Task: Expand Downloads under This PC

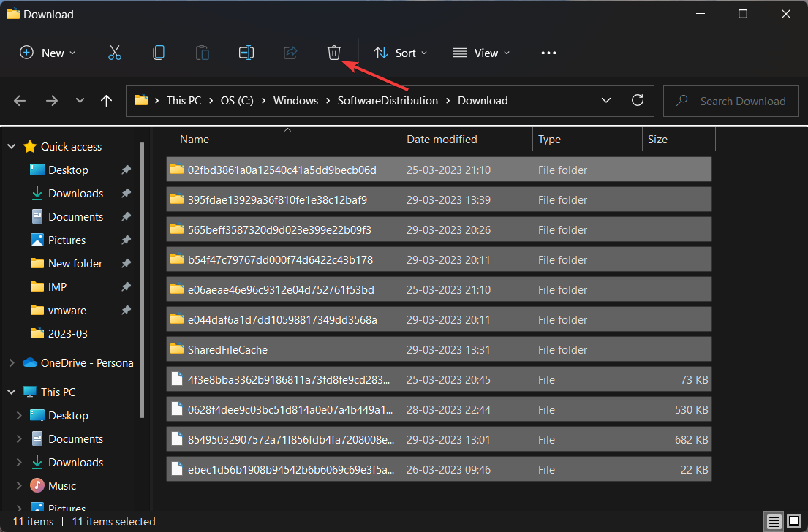Action: click(19, 463)
